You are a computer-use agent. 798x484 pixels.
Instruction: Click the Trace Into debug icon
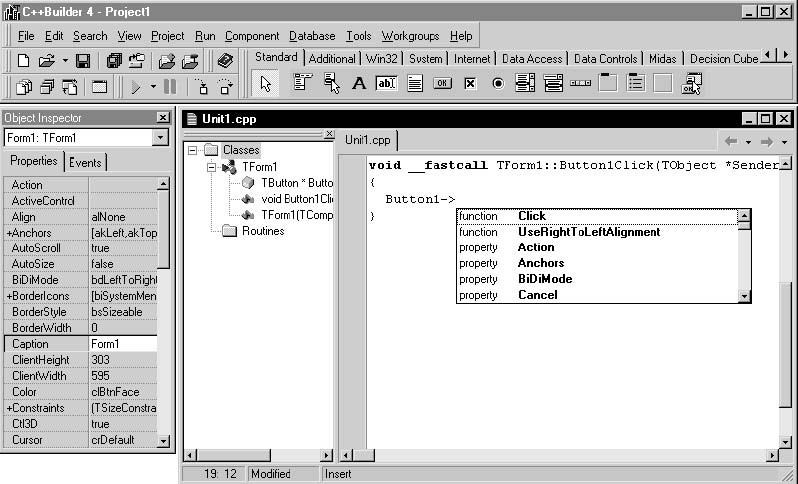(x=203, y=87)
